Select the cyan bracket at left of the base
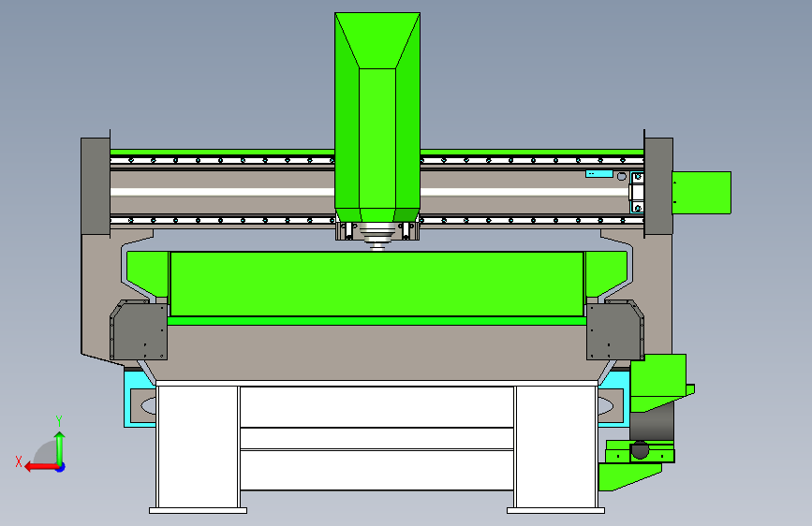Screen dimensions: 812x526 click(140, 398)
